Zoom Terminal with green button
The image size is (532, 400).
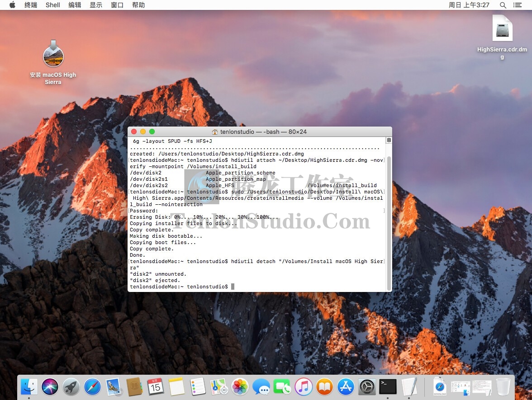(x=152, y=132)
